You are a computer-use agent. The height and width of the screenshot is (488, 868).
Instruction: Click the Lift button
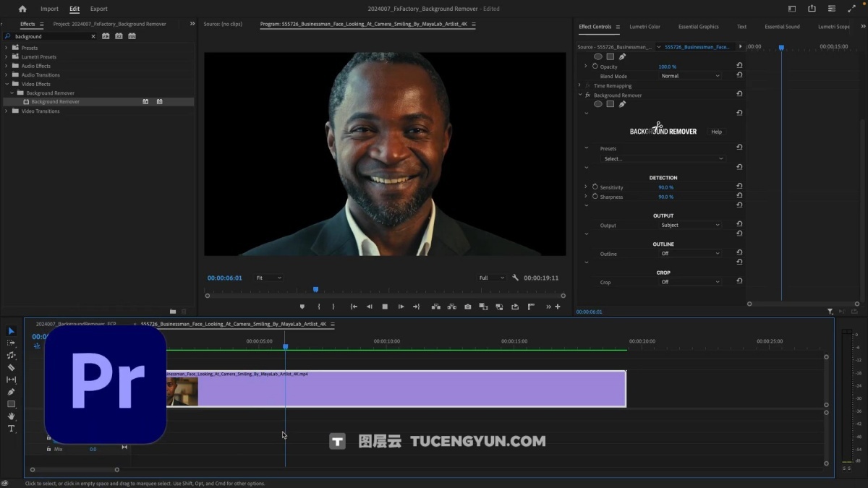click(436, 307)
